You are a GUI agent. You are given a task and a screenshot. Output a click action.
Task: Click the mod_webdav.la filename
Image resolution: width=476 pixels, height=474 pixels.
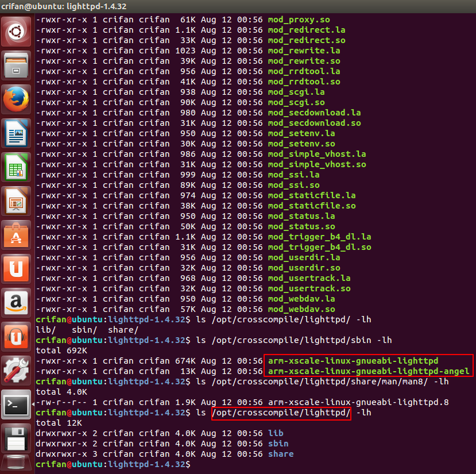point(301,299)
